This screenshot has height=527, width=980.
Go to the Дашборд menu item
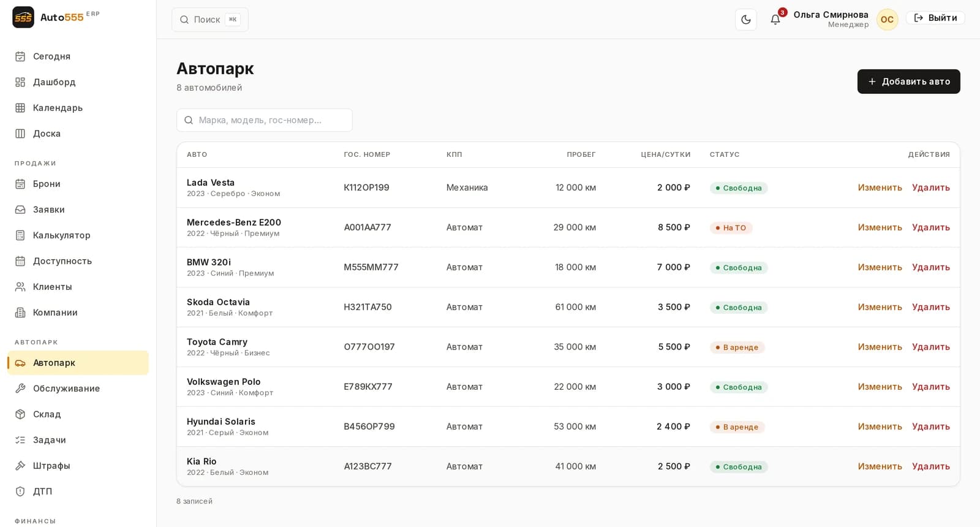(78, 82)
